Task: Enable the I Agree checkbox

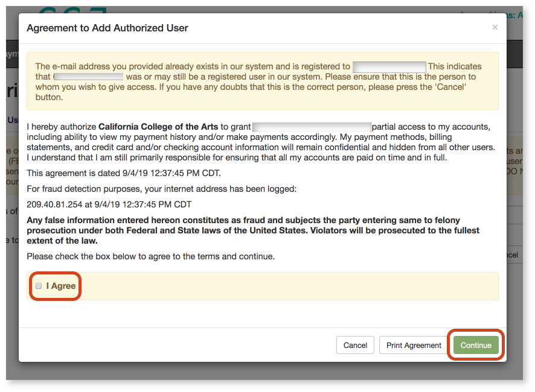Action: [37, 286]
